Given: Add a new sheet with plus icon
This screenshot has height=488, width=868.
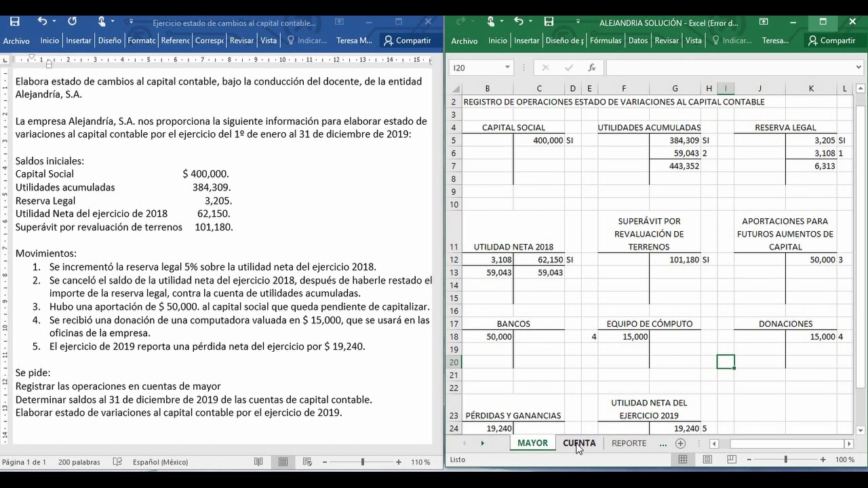Looking at the screenshot, I should click(680, 443).
